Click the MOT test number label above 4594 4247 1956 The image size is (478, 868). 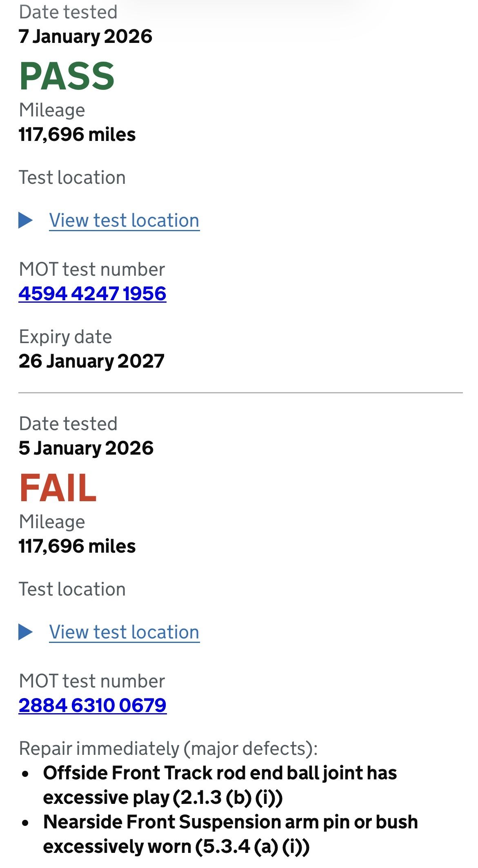click(x=92, y=270)
